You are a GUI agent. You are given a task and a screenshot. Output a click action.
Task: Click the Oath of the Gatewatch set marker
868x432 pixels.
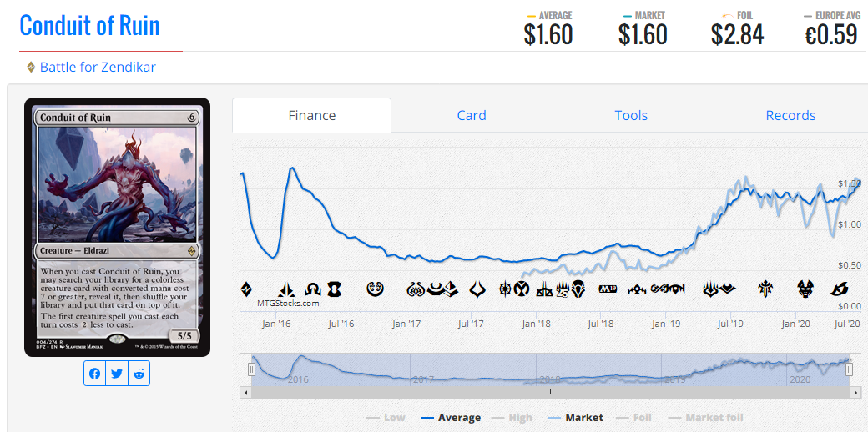[x=286, y=289]
